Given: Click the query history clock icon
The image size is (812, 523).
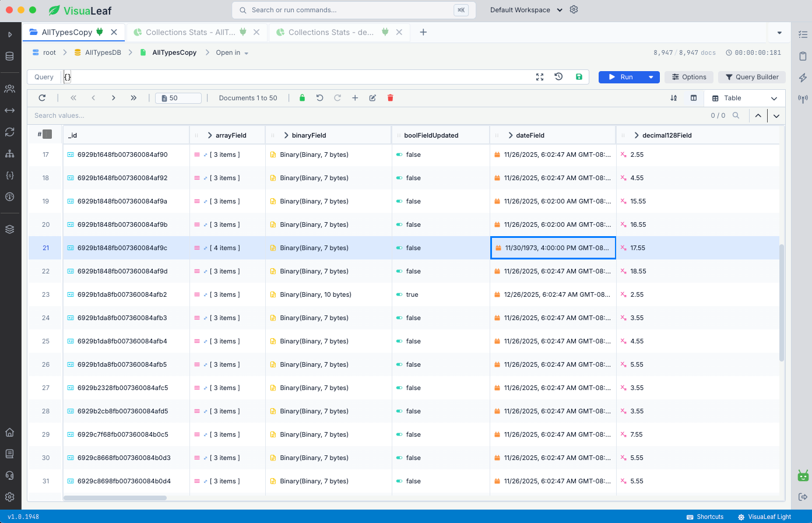Looking at the screenshot, I should 558,77.
